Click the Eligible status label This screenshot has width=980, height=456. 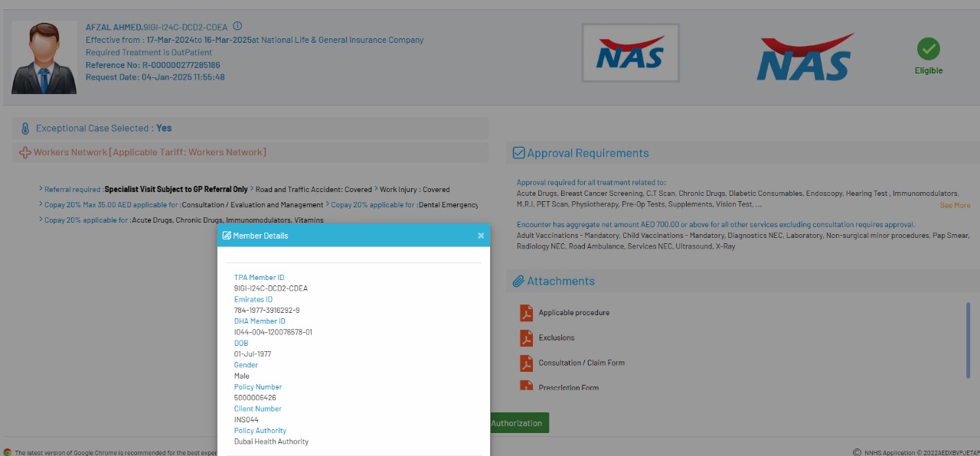929,70
